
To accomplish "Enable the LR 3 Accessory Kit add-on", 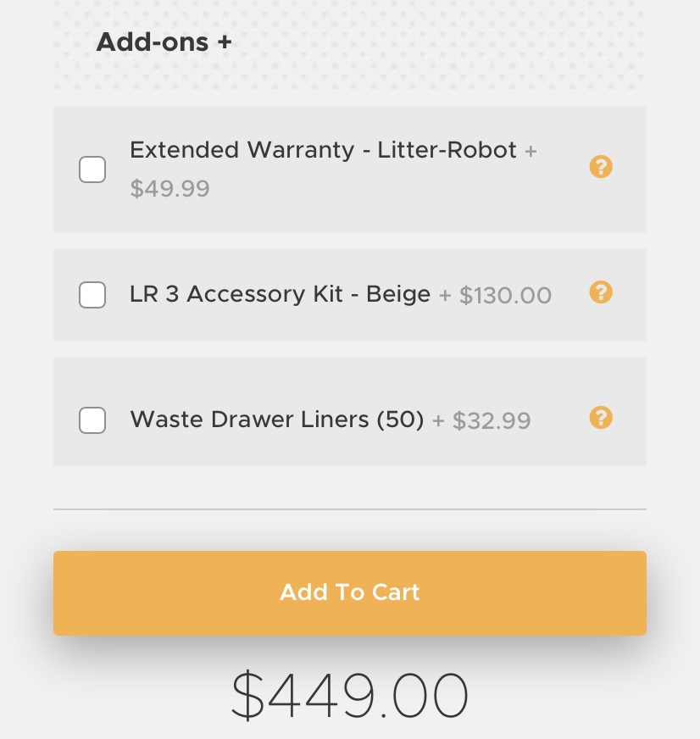I will coord(92,295).
